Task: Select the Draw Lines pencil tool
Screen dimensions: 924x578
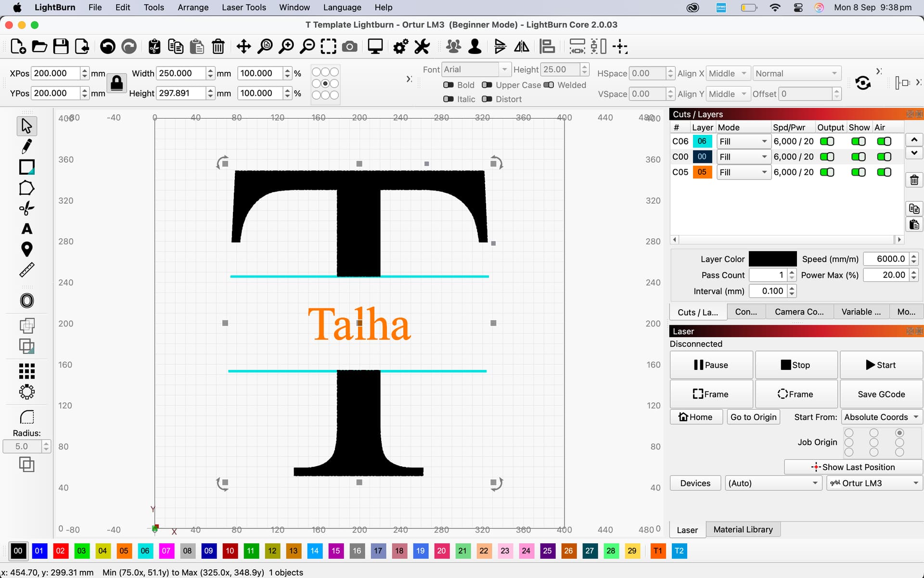Action: pos(26,146)
